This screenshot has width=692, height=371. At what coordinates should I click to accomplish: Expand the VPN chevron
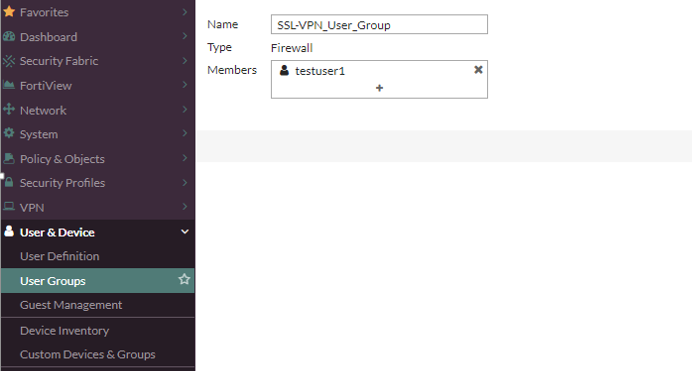tap(185, 206)
